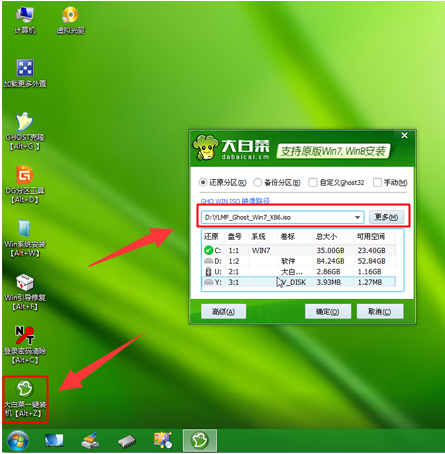Screen dimensions: 445x454
Task: Click the 确定 button
Action: click(x=328, y=312)
